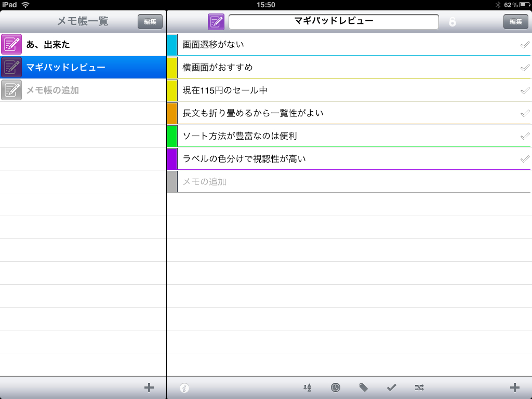The width and height of the screenshot is (532, 399).
Task: Toggle checkmark for ソート方法が豊富なのは便利
Action: coord(525,136)
